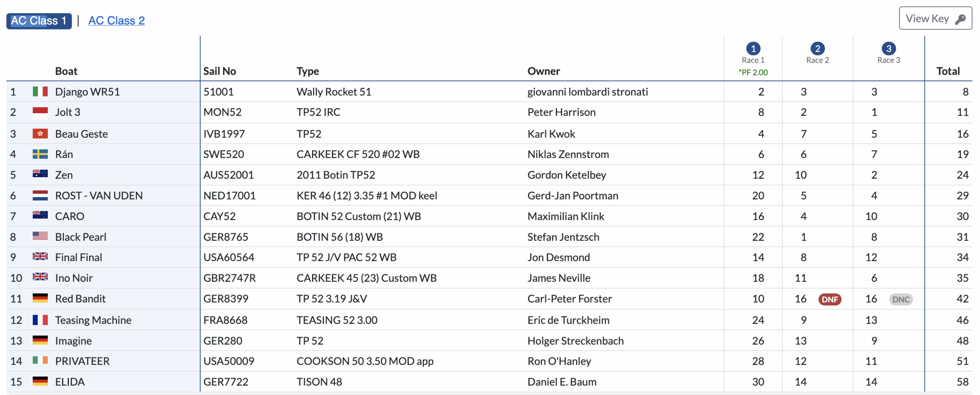Click sail number NED17001

[229, 196]
